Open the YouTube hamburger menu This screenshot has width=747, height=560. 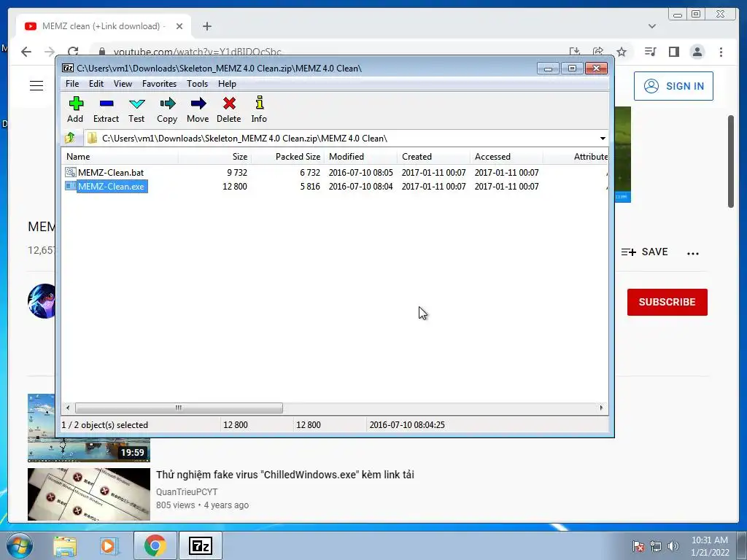(36, 86)
